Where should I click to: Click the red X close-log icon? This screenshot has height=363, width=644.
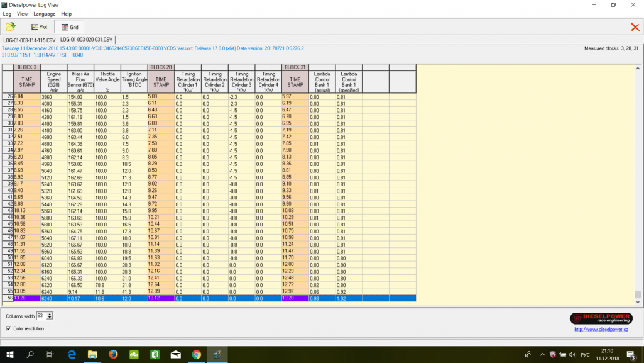tap(635, 27)
